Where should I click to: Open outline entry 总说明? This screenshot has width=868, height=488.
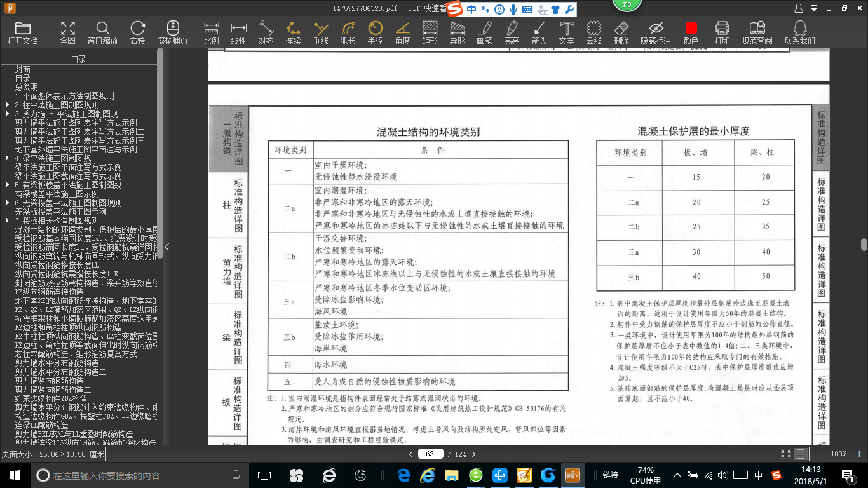tap(27, 87)
